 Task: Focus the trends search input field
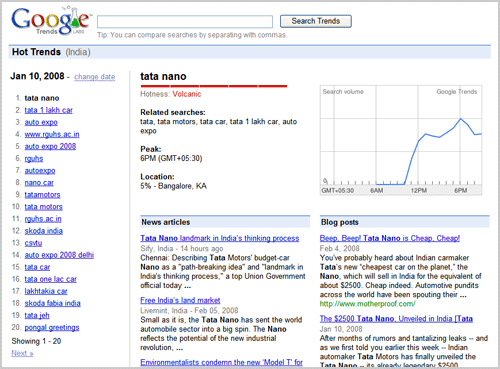(185, 22)
